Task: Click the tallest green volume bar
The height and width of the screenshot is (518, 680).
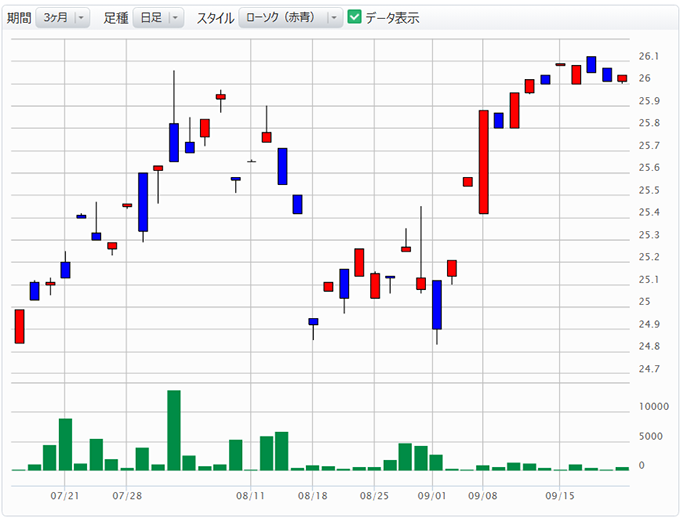Action: pos(173,429)
